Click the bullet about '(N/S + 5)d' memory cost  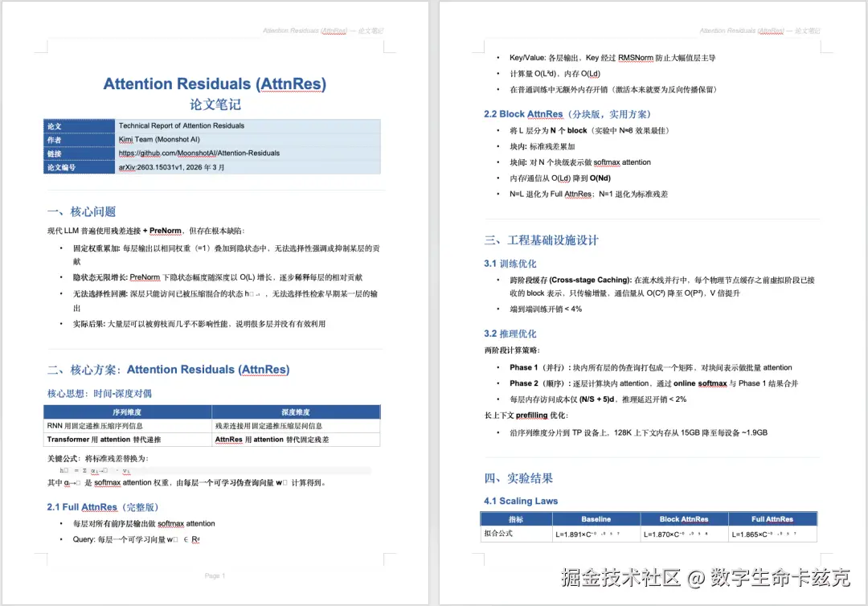click(x=598, y=399)
